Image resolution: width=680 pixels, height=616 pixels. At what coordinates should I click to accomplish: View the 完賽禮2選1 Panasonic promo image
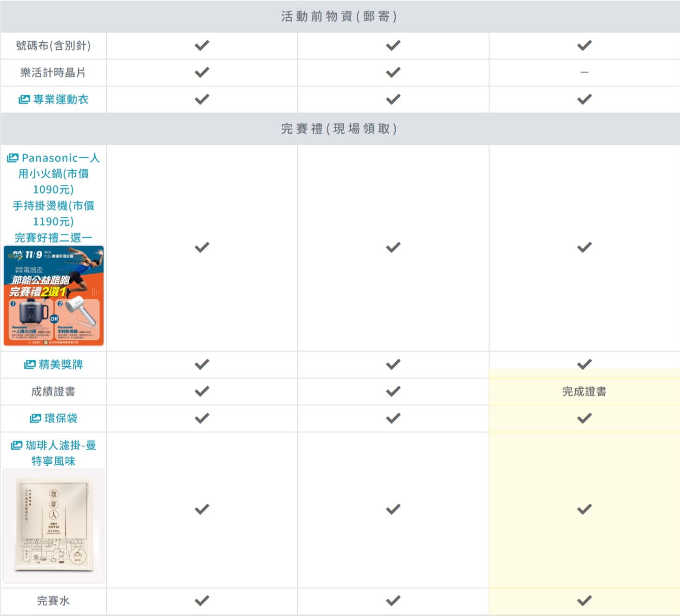(53, 296)
